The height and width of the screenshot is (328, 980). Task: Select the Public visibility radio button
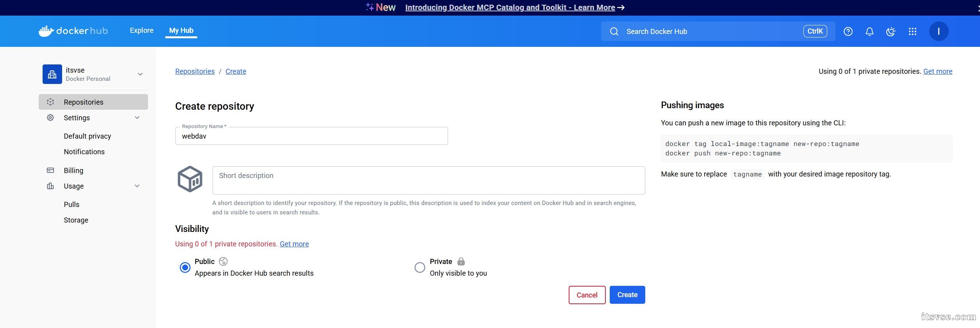tap(185, 267)
